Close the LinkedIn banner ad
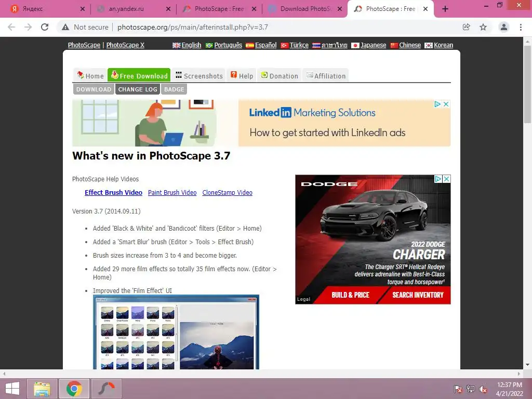The image size is (532, 399). (446, 104)
